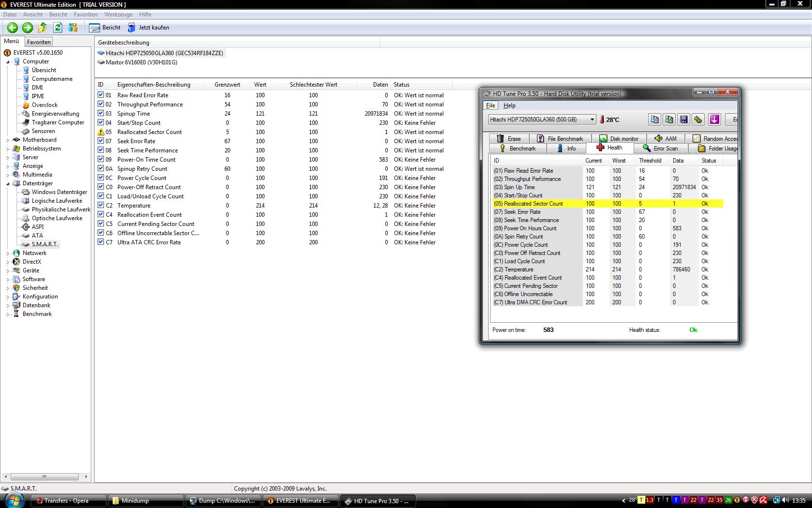Open the Werkzeuge menu in EVEREST
The width and height of the screenshot is (812, 508).
click(x=118, y=15)
